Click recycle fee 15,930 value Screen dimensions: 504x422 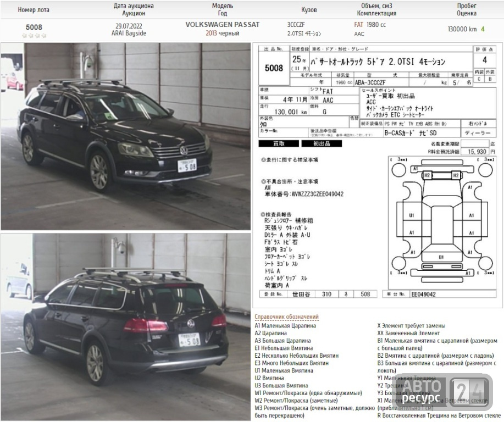(x=477, y=151)
